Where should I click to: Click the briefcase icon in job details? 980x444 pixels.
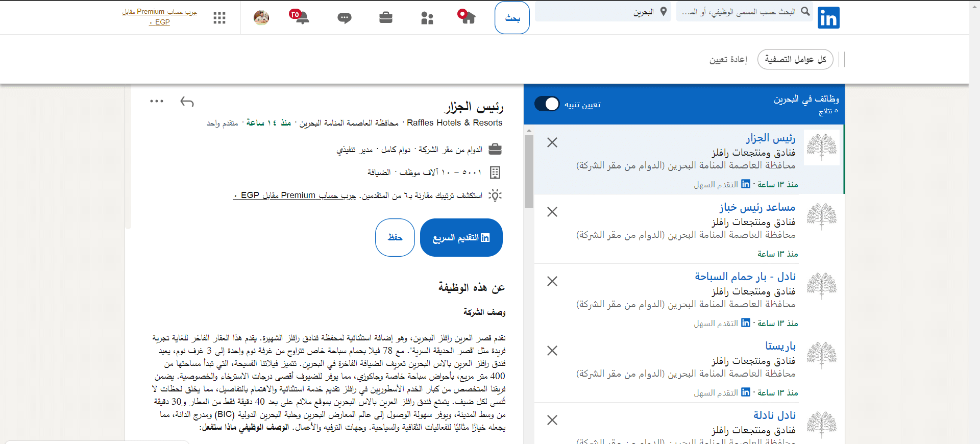click(495, 150)
